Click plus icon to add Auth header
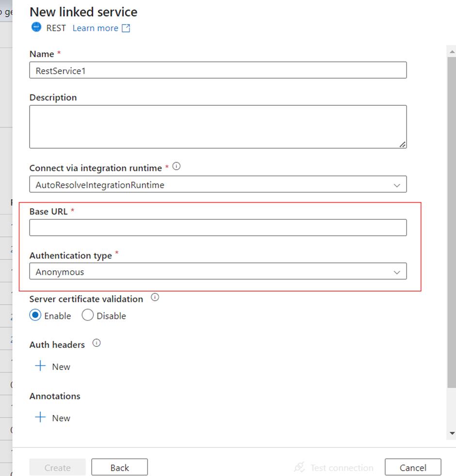Viewport: 456px width, 476px height. tap(40, 366)
